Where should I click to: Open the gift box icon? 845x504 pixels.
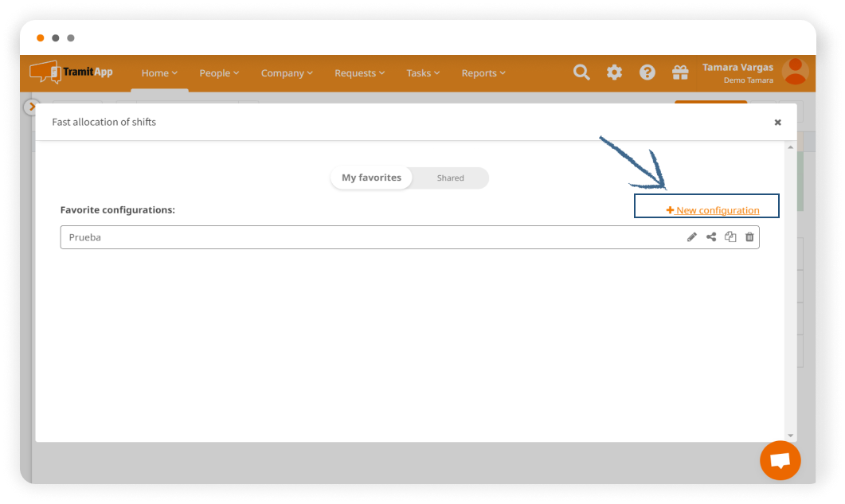click(680, 72)
